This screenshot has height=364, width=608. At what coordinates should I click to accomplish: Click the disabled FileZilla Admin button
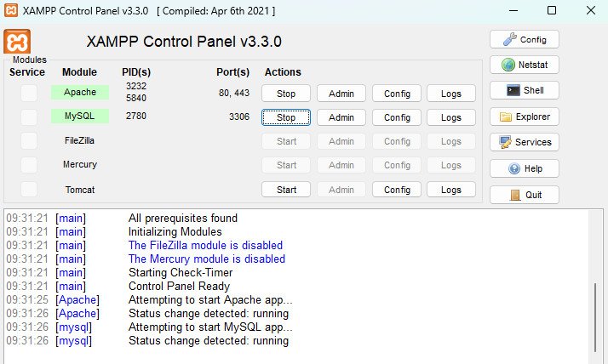(x=341, y=141)
